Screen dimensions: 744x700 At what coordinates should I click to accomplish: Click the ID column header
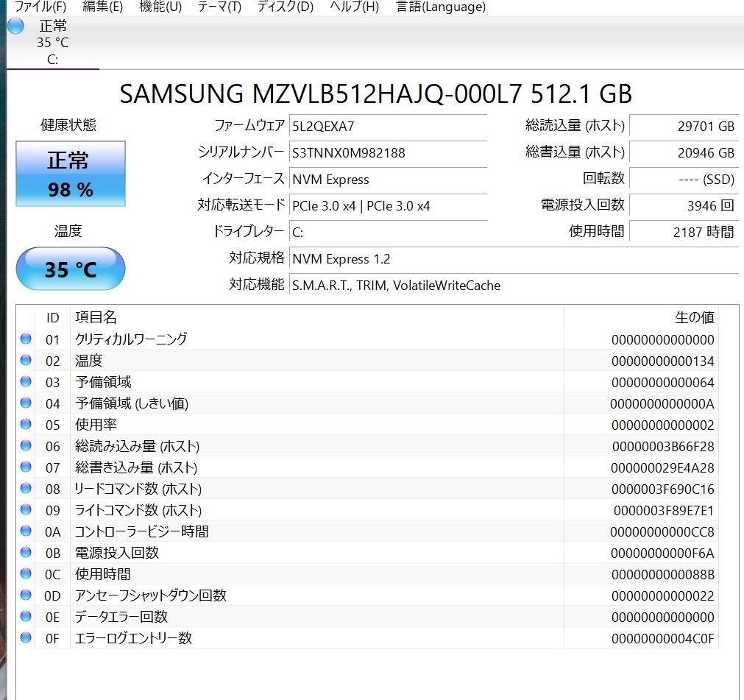[x=53, y=317]
